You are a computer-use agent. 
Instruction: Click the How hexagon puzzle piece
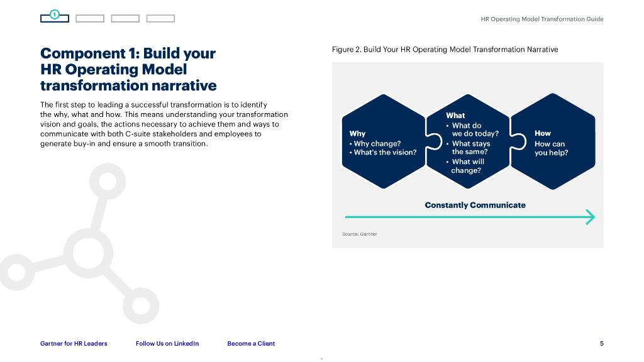(553, 141)
